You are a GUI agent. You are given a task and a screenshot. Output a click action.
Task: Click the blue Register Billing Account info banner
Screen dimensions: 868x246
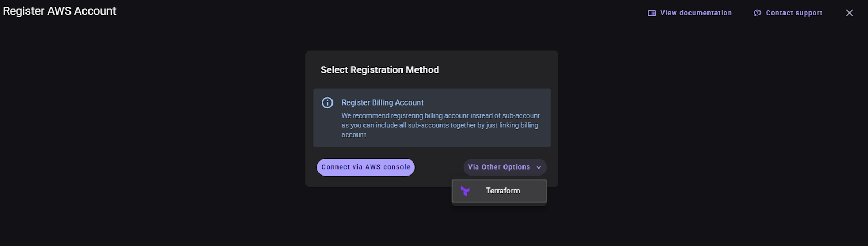pos(432,118)
